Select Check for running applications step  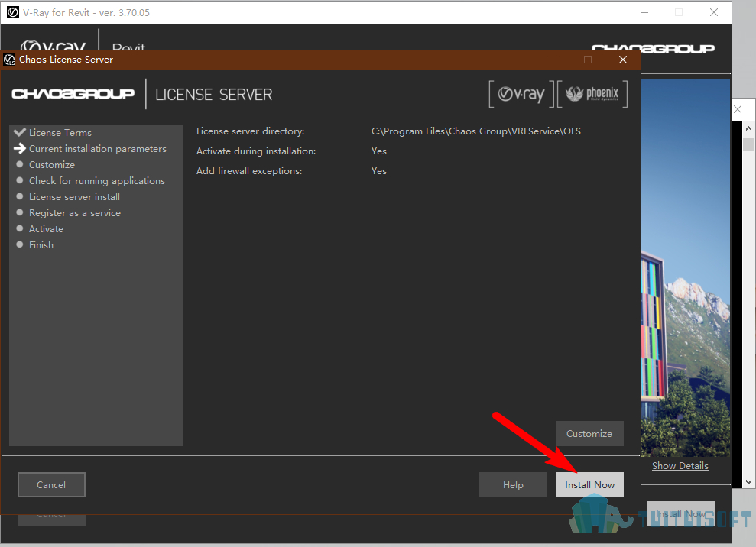click(97, 181)
